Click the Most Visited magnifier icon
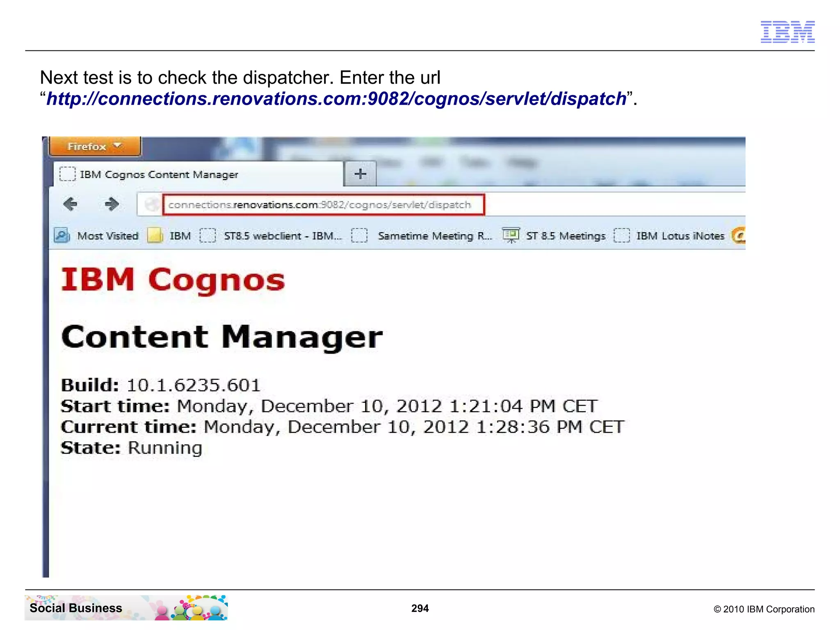The height and width of the screenshot is (630, 840). (62, 235)
